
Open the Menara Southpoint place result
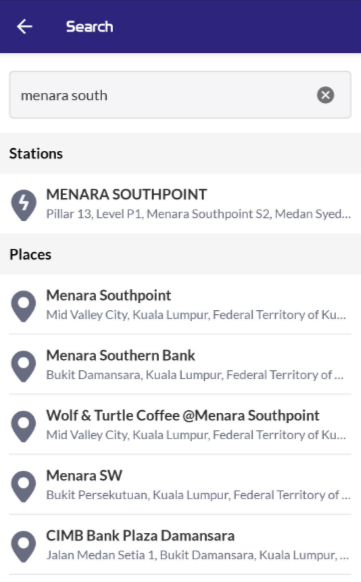coord(180,304)
